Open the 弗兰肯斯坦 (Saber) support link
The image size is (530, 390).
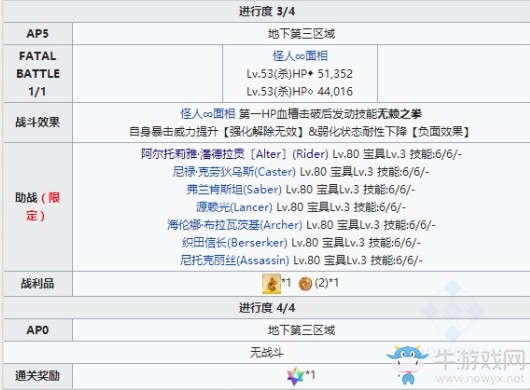[x=234, y=189]
